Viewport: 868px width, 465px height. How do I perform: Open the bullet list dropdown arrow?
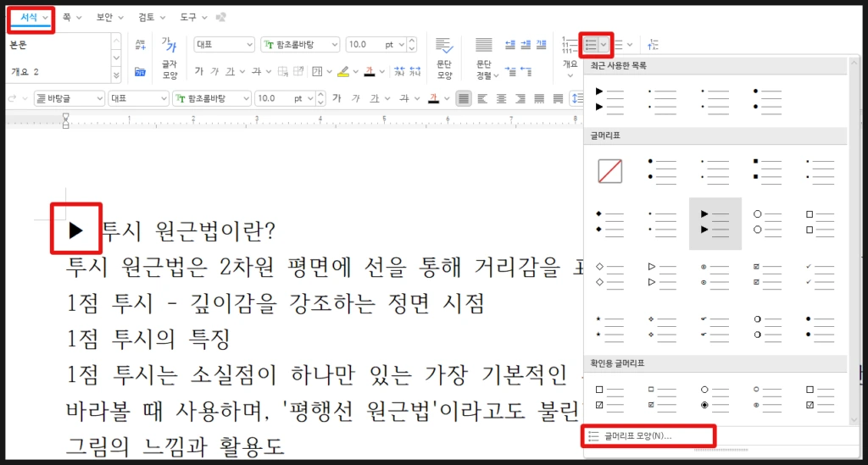pos(604,45)
